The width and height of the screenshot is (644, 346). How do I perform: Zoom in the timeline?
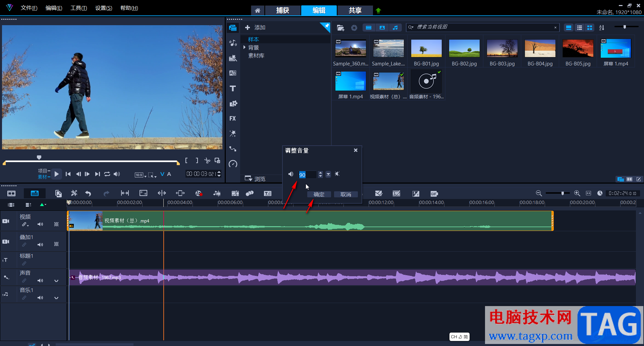[577, 193]
